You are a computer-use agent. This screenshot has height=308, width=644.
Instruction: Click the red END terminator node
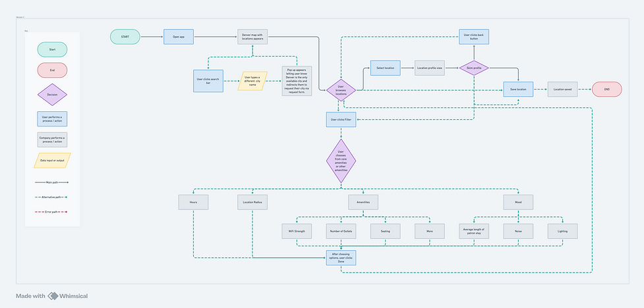click(607, 89)
